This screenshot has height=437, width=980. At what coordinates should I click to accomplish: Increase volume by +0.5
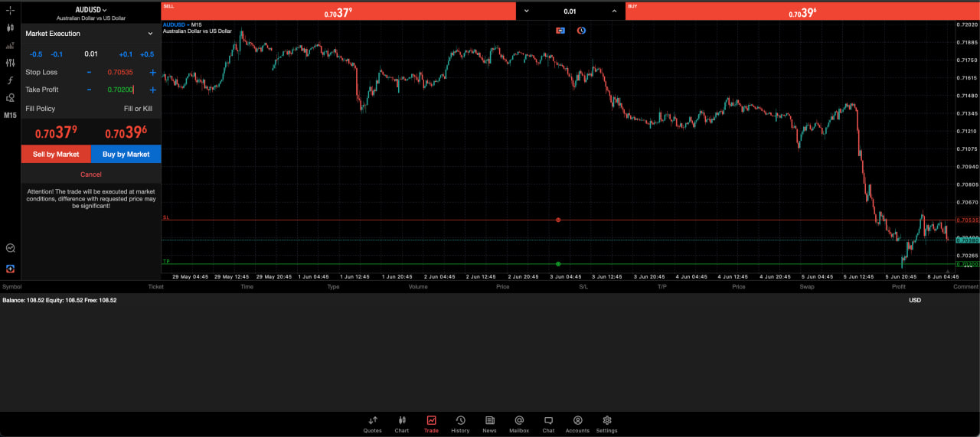coord(147,54)
